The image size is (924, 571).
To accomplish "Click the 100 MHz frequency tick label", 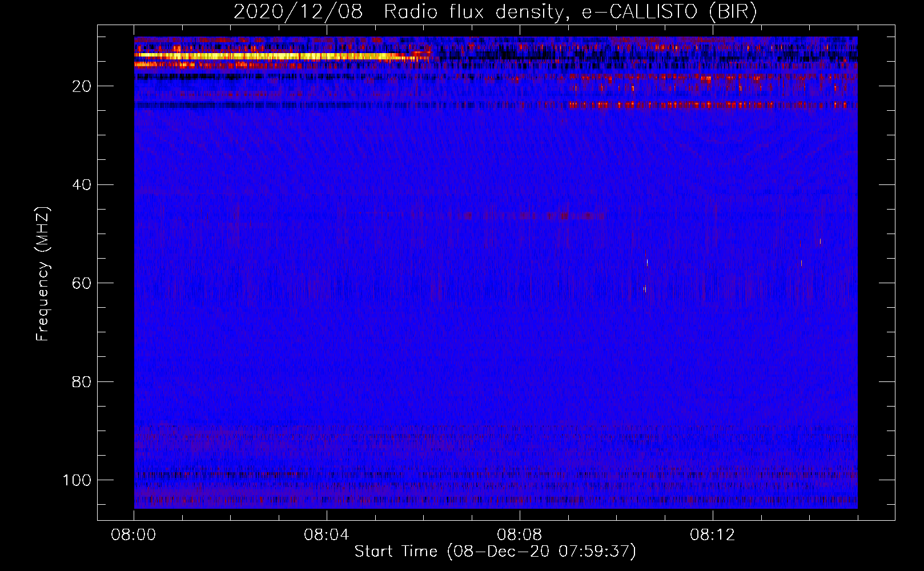I will point(77,480).
